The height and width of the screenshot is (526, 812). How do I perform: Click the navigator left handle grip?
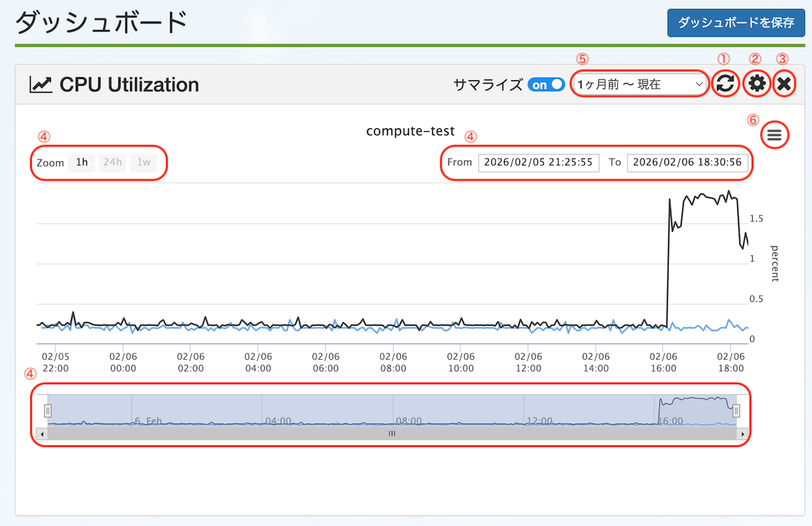pos(48,410)
